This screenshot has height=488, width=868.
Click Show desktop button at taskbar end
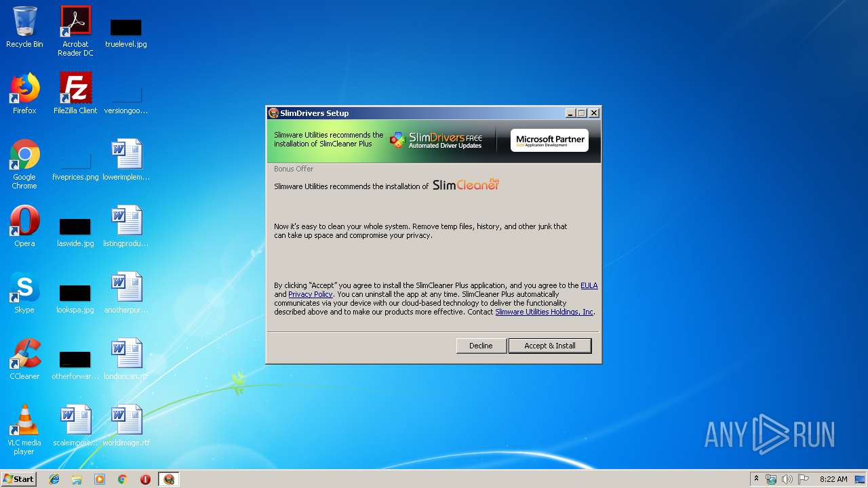[861, 479]
